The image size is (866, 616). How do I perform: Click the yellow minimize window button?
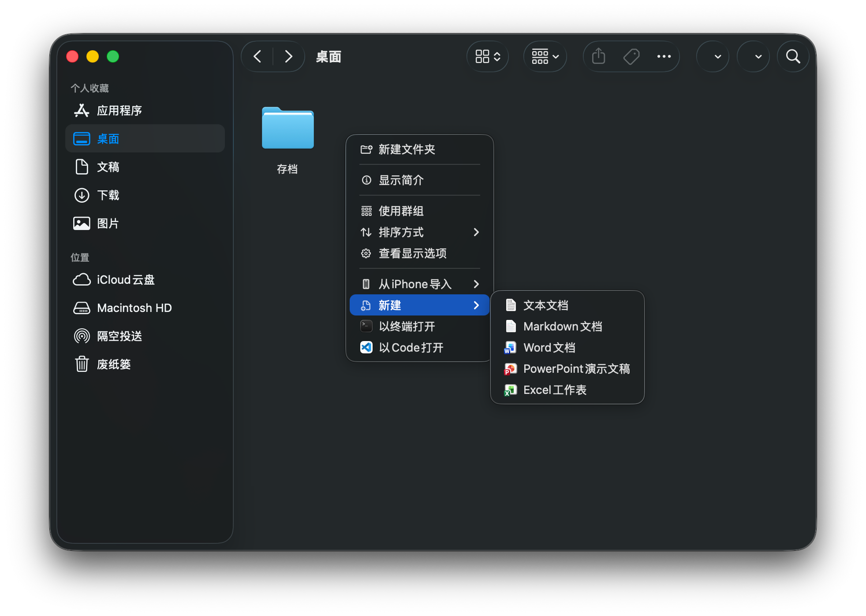93,56
